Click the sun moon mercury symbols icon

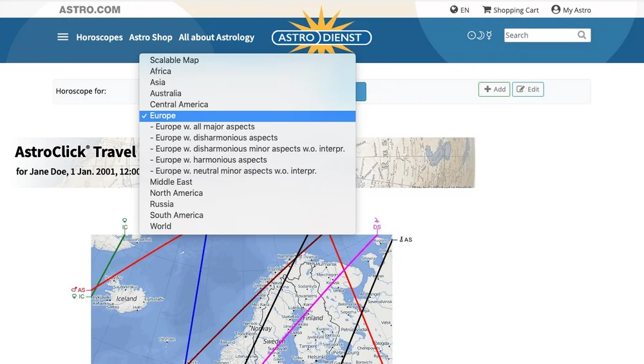[x=480, y=35]
